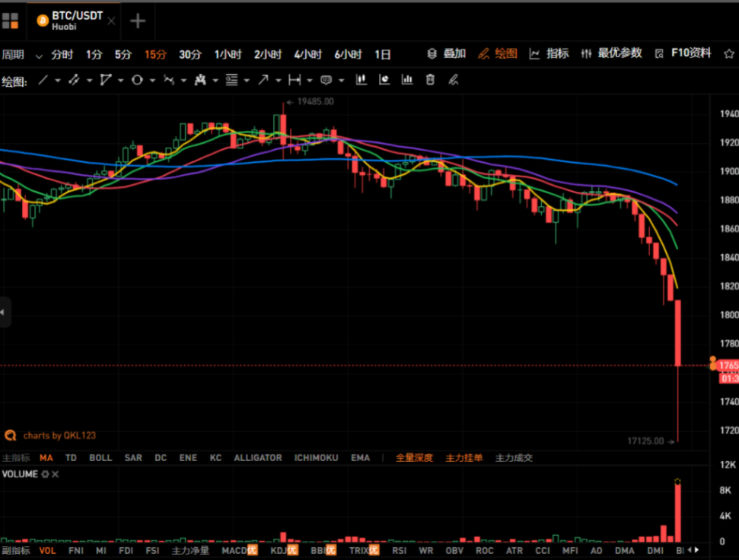Viewport: 739px width, 560px height.
Task: Select BOLL as main indicator
Action: [100, 458]
